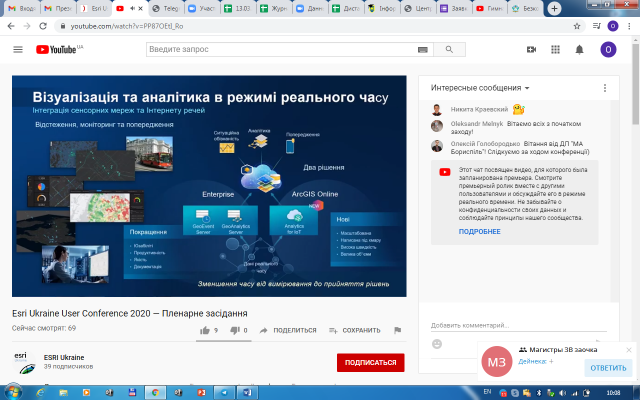Expand the "Интересные сообщения" chat filter dropdown

pos(482,88)
